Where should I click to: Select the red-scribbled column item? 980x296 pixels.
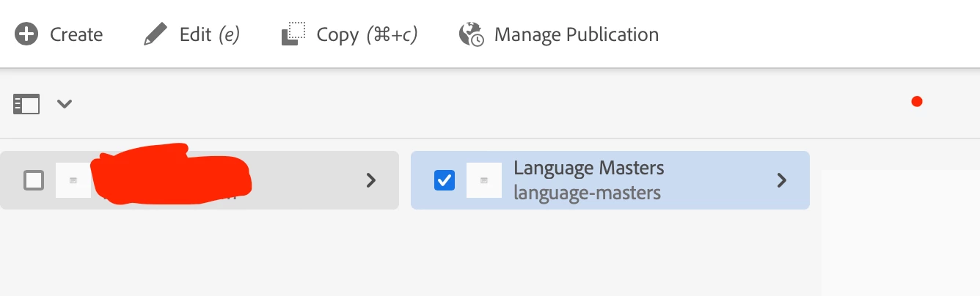click(200, 180)
